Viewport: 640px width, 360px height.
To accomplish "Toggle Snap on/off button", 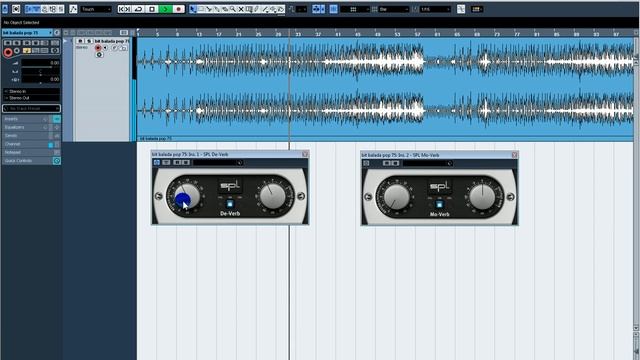I will [333, 9].
